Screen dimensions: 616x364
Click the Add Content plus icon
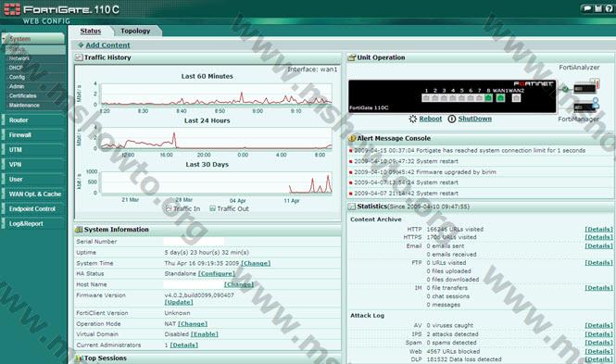click(81, 45)
